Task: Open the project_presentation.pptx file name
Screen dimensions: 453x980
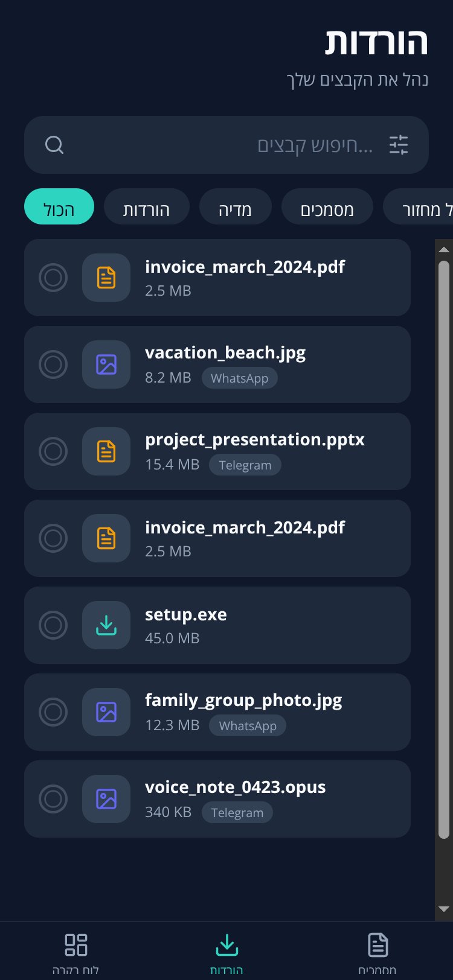Action: 255,439
